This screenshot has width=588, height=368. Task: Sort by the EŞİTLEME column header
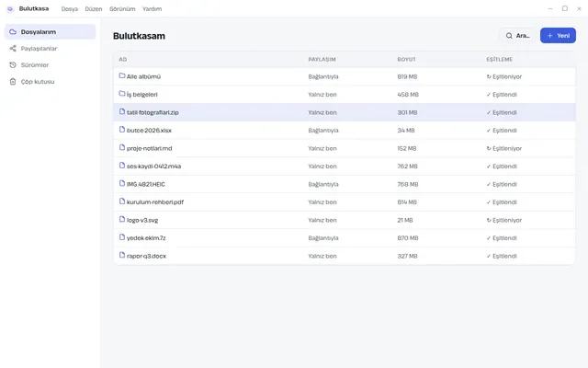pos(499,59)
